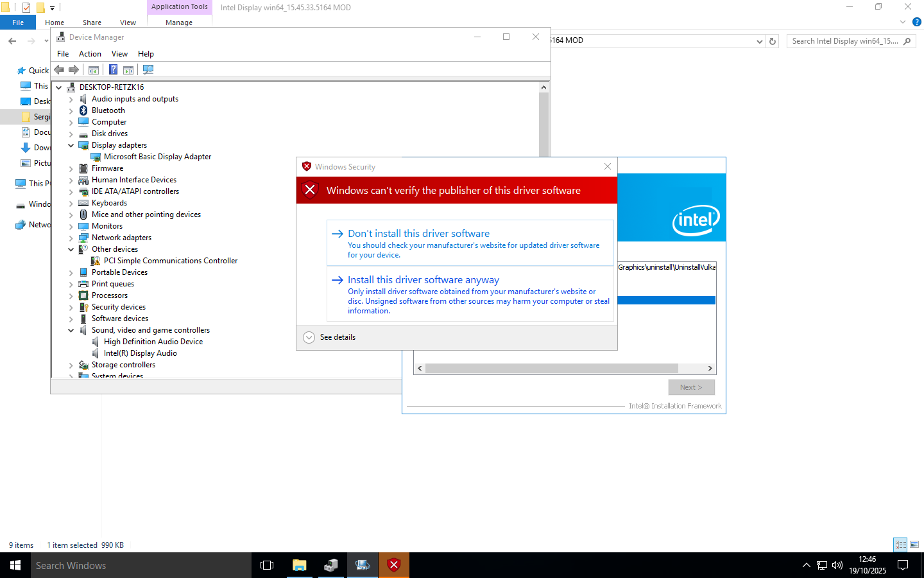Click Show/Hide Action Pane toolbar icon
This screenshot has height=578, width=924.
(128, 70)
